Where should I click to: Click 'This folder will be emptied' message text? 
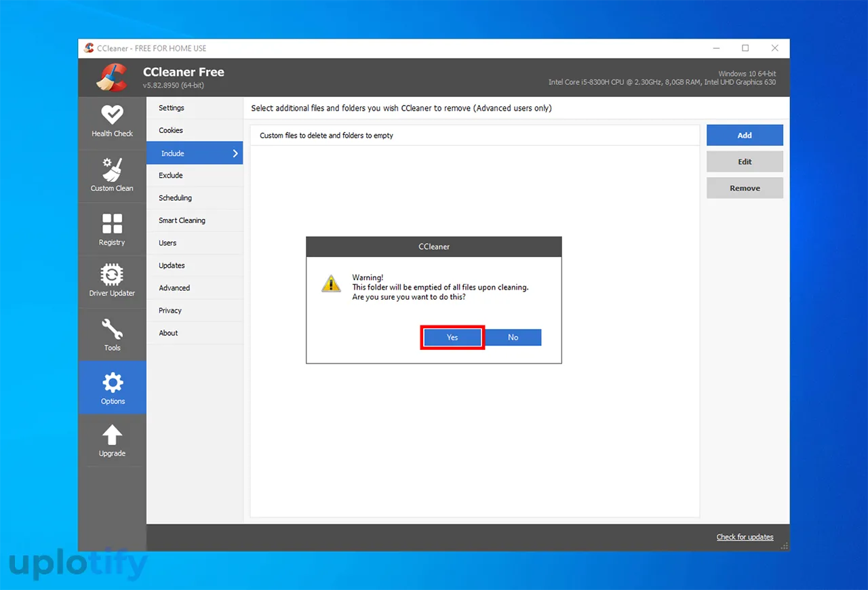[440, 288]
